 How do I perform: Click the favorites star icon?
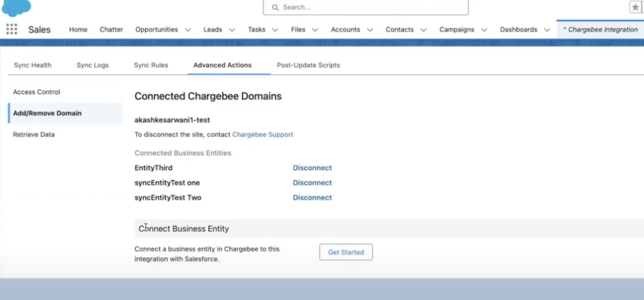(x=635, y=7)
